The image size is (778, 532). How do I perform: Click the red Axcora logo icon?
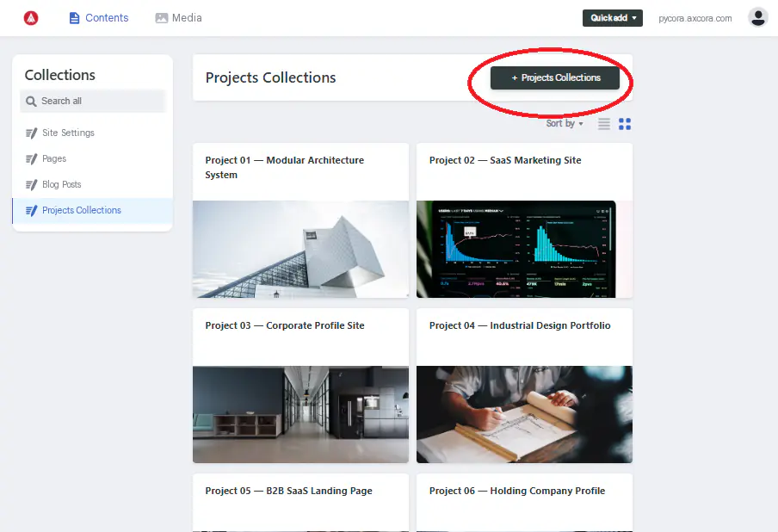pyautogui.click(x=31, y=18)
